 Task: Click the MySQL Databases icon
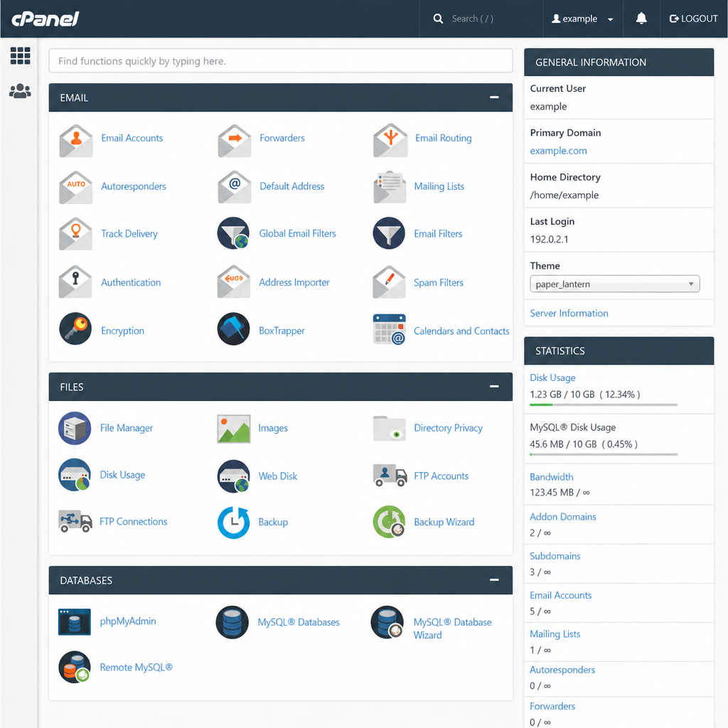pyautogui.click(x=232, y=622)
